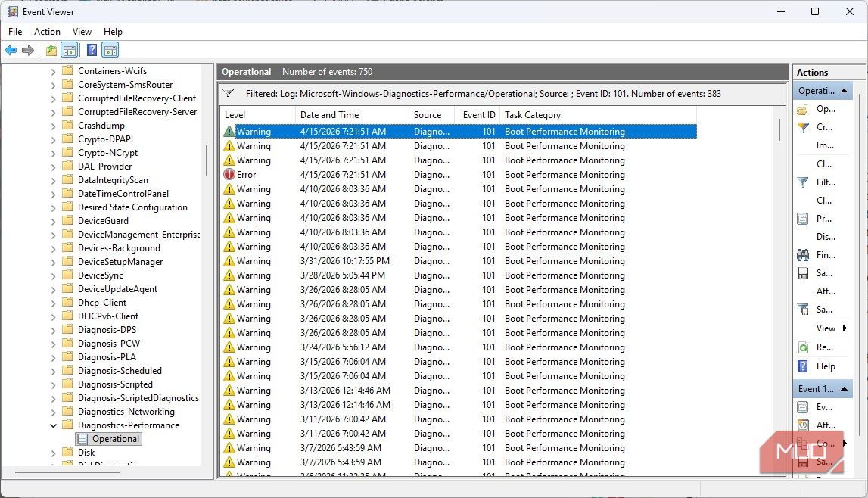Screen dimensions: 868x498
Task: Expand the Diagnostics-Networking tree node
Action: coord(53,412)
